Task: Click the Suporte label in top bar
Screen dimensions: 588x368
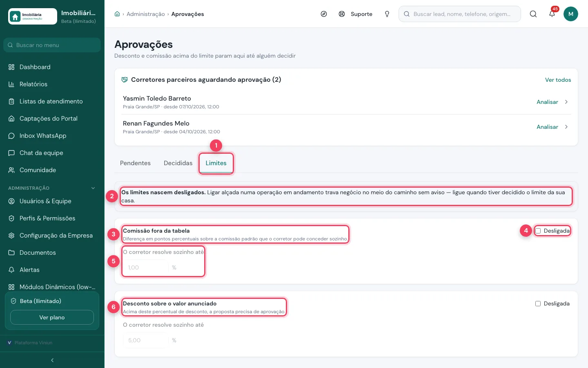Action: 361,14
